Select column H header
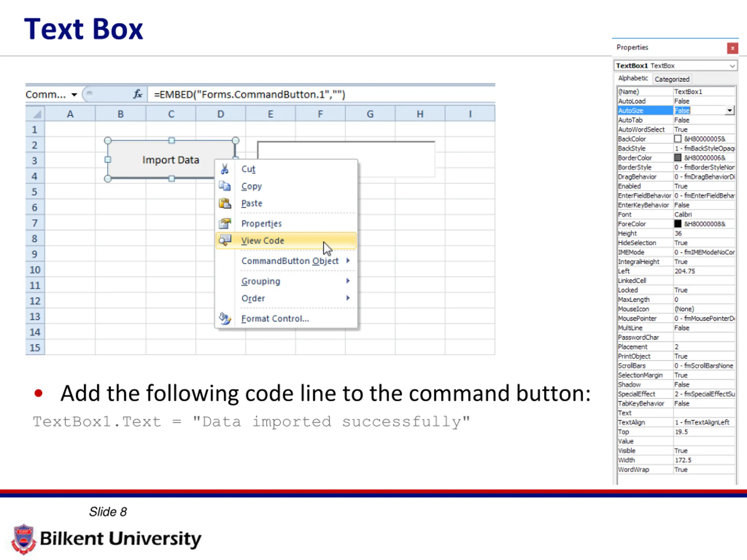 tap(420, 114)
